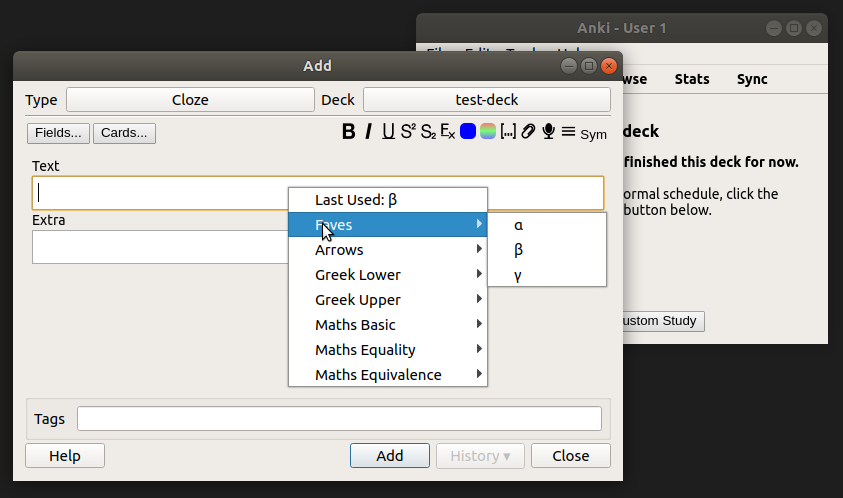
Task: Open Stats in the Anki main window
Action: click(692, 79)
